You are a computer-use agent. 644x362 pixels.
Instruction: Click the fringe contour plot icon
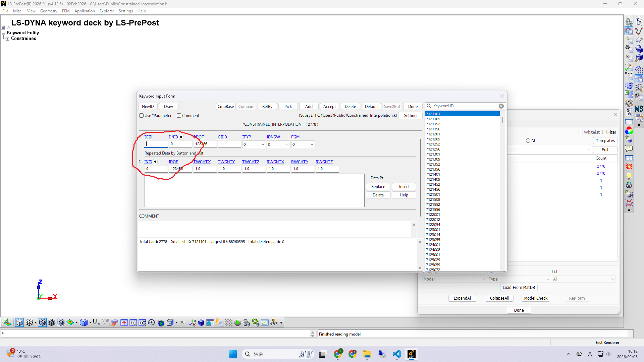[70, 322]
